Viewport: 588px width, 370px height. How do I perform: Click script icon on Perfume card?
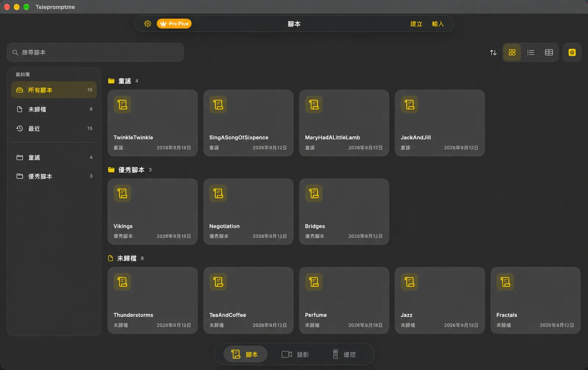coord(314,282)
